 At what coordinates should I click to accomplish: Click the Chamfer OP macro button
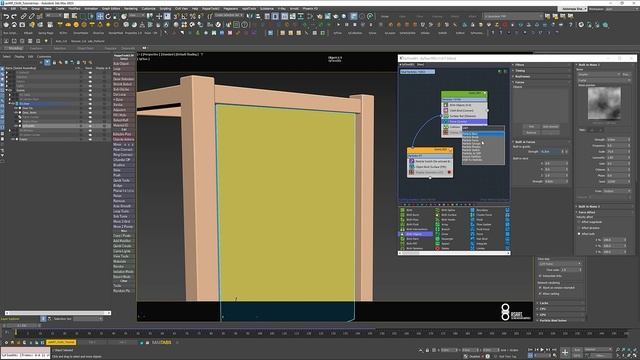(123, 160)
